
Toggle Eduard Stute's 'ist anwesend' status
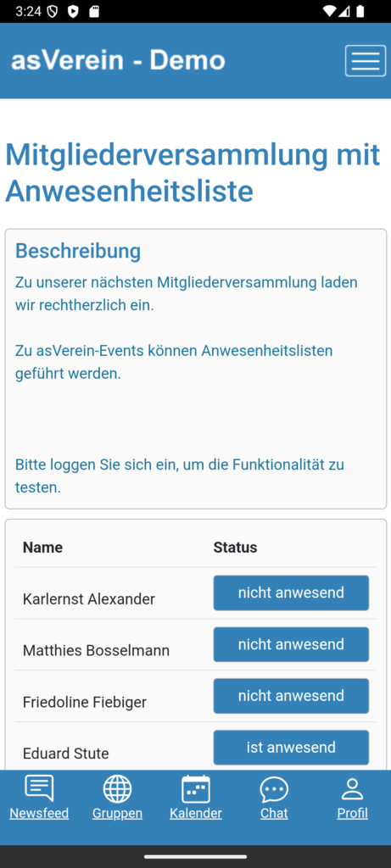coord(291,748)
